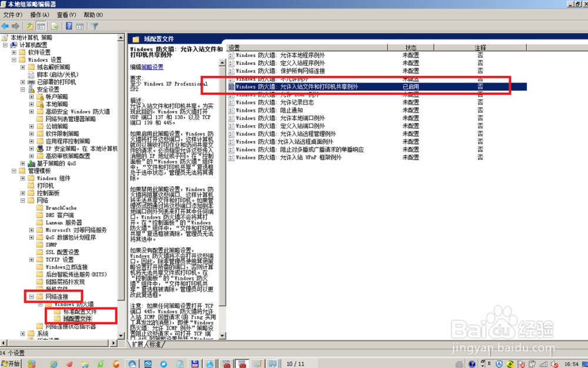588x368 pixels.
Task: Click the blue Back arrow in toolbar
Action: 5,26
